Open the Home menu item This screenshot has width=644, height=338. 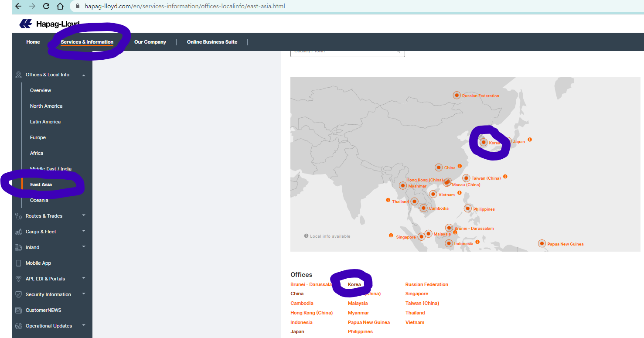point(33,42)
